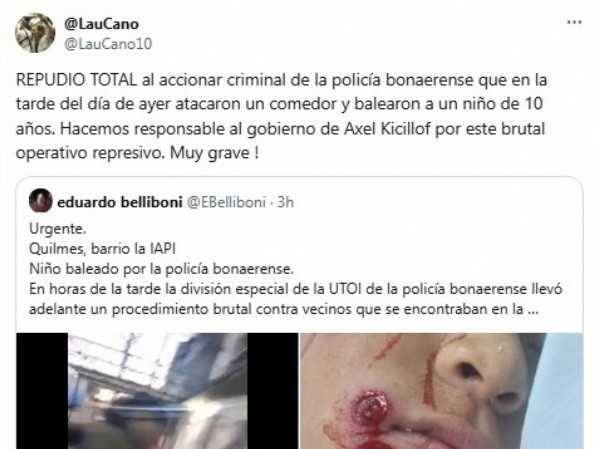599x449 pixels.
Task: Click 'Niño baleado por la policía bonaerense.' line
Action: [162, 269]
